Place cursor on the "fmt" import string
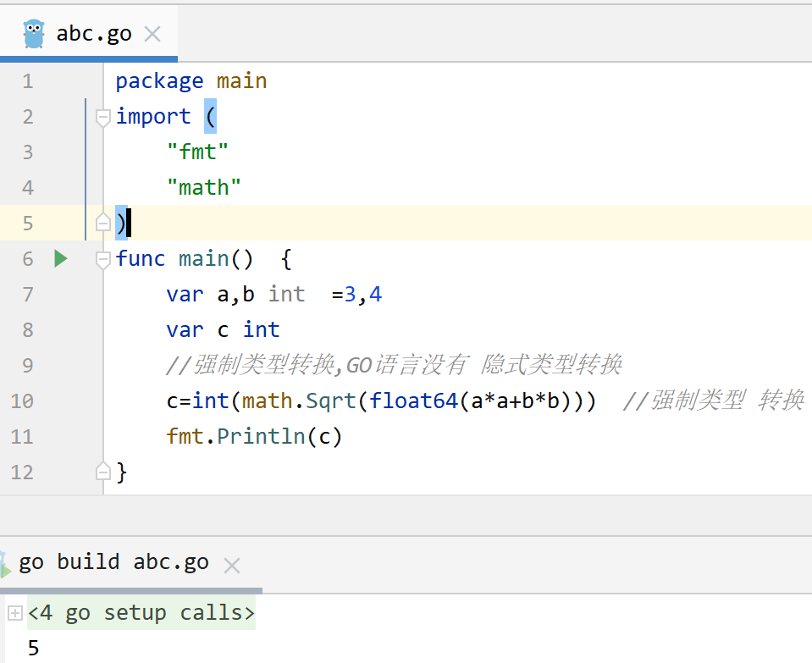Image resolution: width=812 pixels, height=663 pixels. 198,152
